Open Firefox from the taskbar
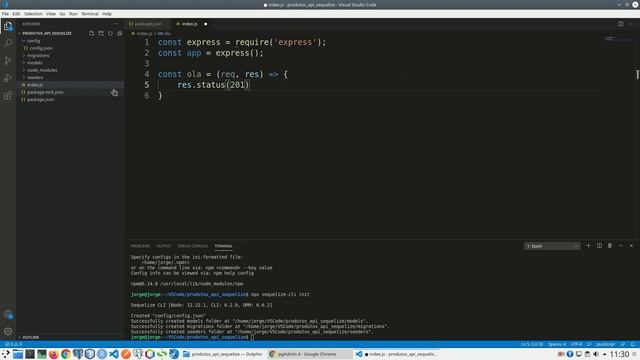The image size is (640, 360). [53, 354]
